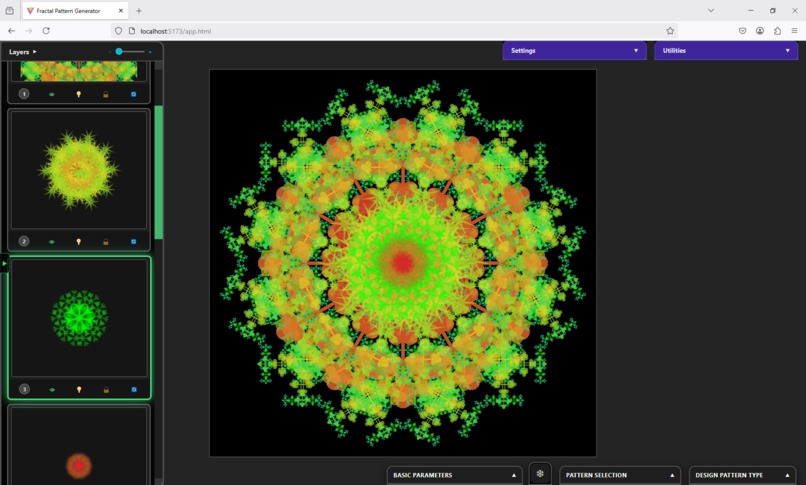Go back in browser history
Screen dimensions: 806x485
(11, 31)
